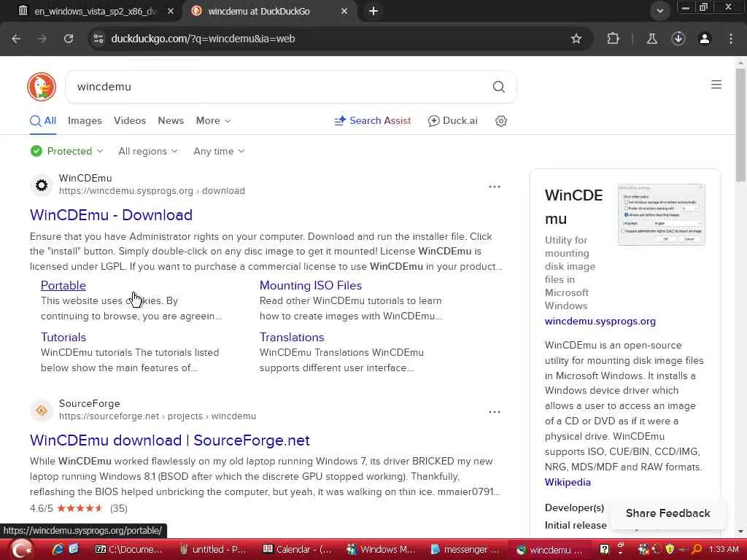The image size is (747, 560).
Task: Open the WinCDEmu - Download result link
Action: pyautogui.click(x=111, y=215)
